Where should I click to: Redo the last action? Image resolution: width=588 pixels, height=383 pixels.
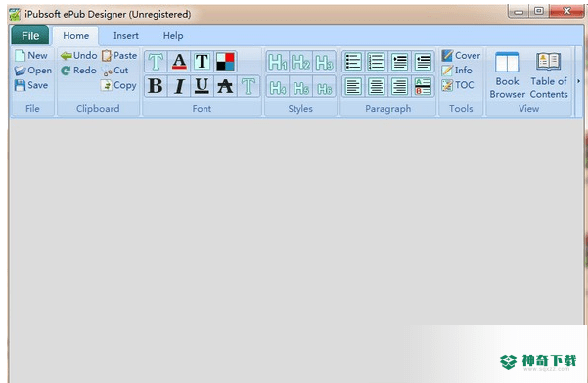click(78, 71)
